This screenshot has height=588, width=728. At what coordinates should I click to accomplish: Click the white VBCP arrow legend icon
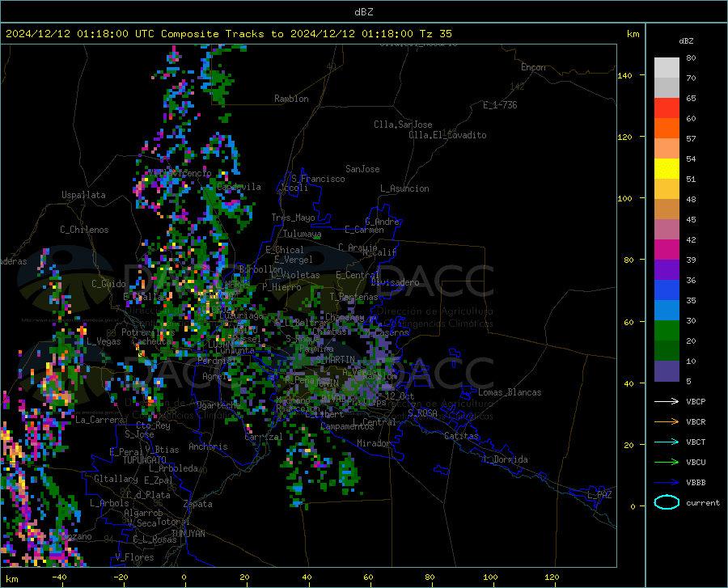[x=667, y=401]
